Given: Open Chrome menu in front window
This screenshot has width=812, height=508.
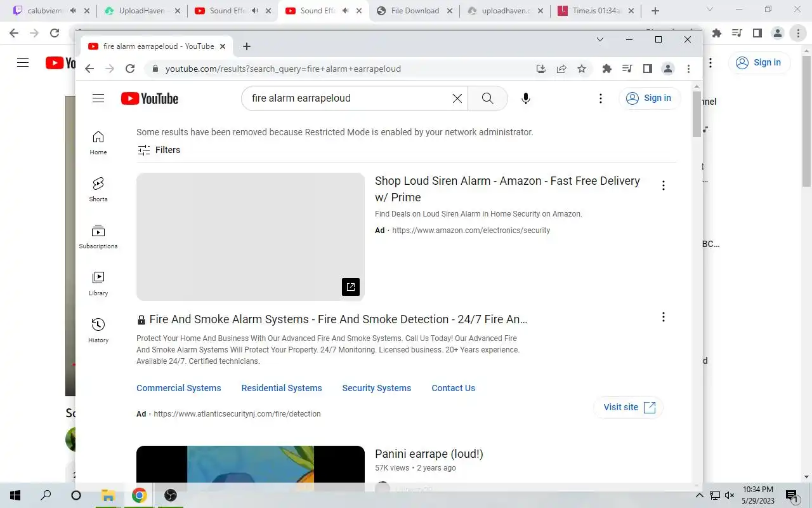Looking at the screenshot, I should [688, 69].
